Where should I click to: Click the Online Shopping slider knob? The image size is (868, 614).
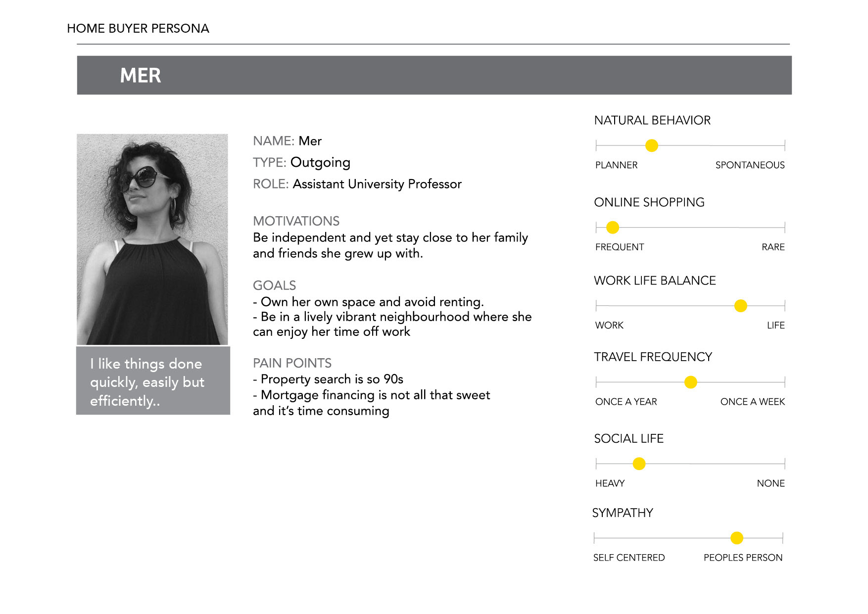point(613,227)
